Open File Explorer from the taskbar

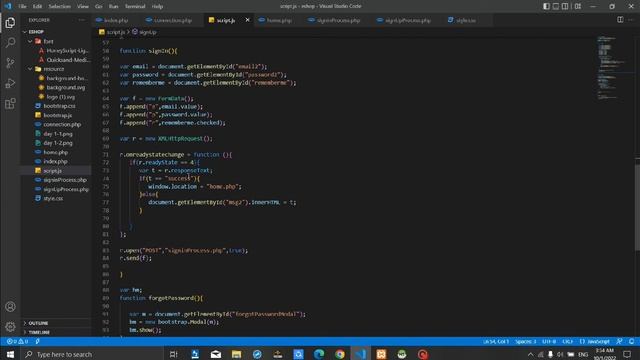pos(236,354)
